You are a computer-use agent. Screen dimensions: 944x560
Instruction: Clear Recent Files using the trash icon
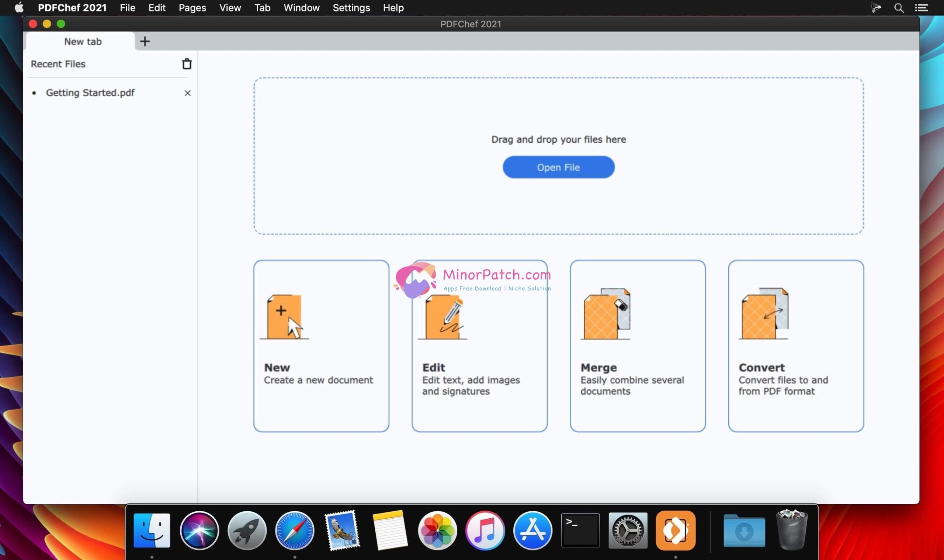click(187, 64)
